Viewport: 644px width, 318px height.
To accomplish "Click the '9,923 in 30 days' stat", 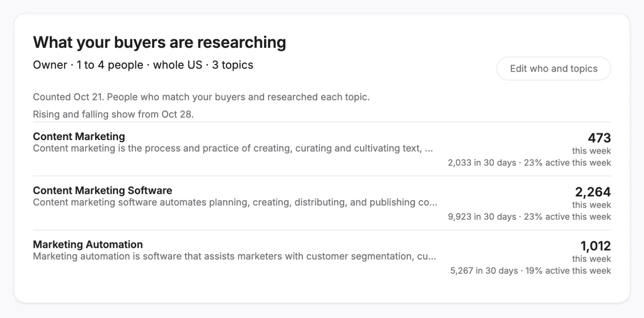I will tap(482, 217).
